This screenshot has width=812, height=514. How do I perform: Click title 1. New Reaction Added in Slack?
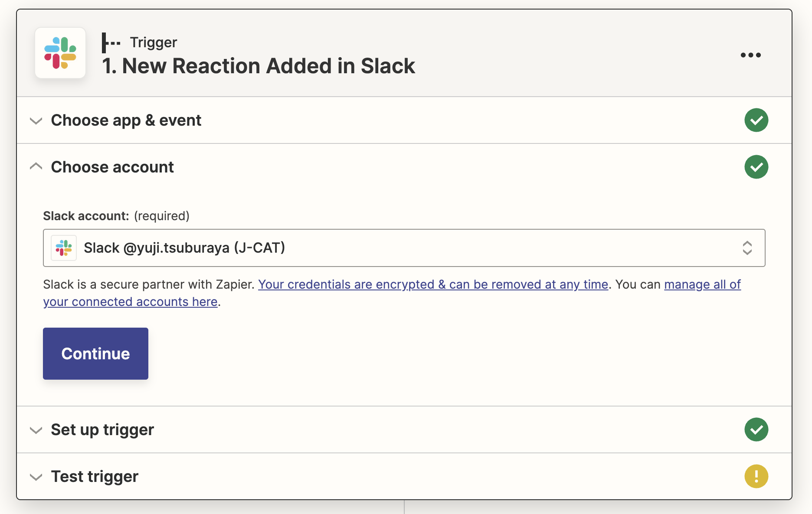259,66
